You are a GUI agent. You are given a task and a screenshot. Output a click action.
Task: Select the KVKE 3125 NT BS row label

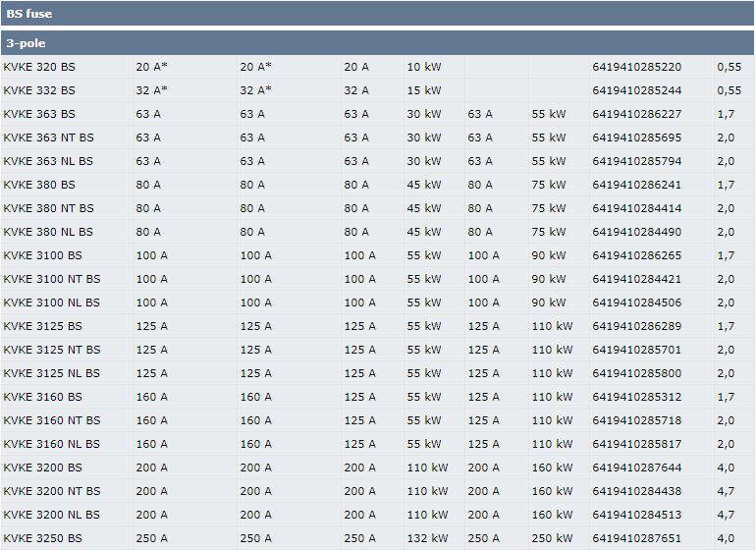click(52, 350)
